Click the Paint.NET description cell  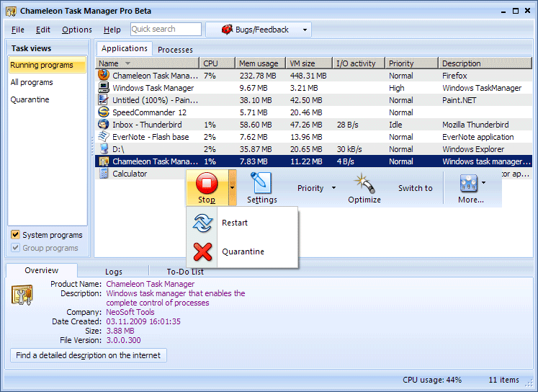[459, 100]
